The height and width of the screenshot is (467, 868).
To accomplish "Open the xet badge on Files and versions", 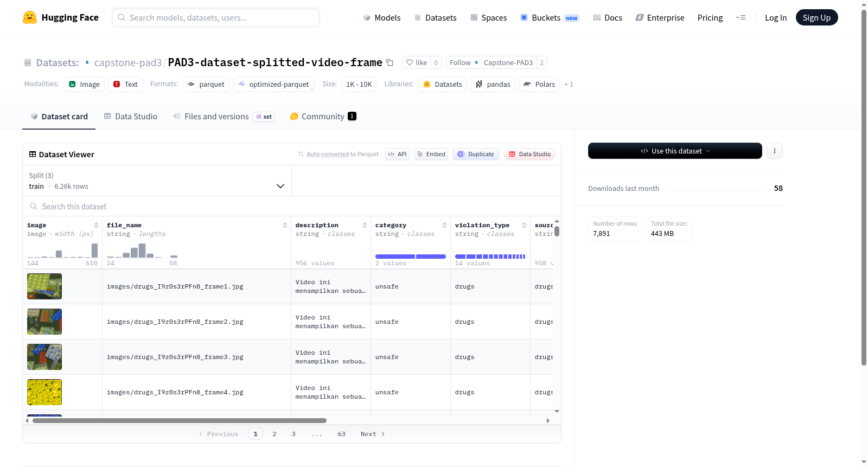I will 264,117.
